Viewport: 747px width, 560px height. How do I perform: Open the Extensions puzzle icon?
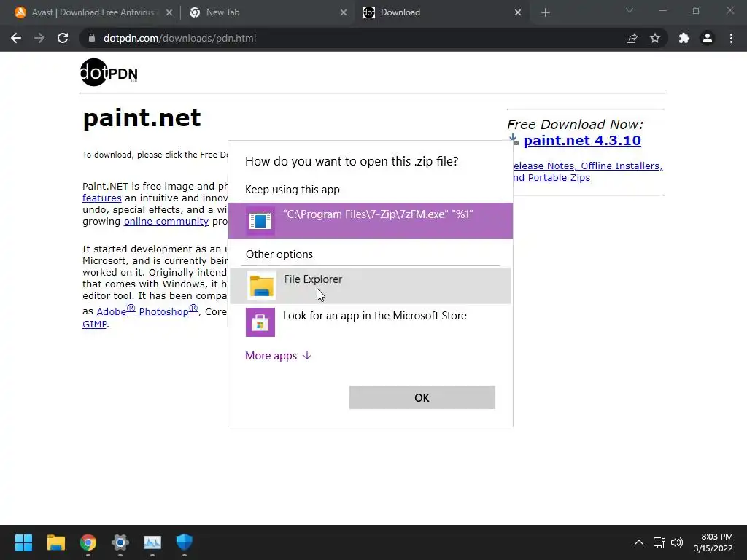click(684, 38)
